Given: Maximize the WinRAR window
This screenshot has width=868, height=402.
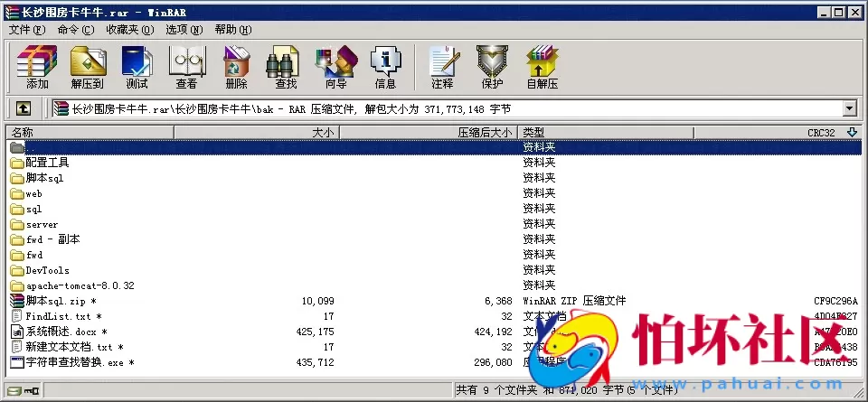Looking at the screenshot, I should [x=839, y=12].
